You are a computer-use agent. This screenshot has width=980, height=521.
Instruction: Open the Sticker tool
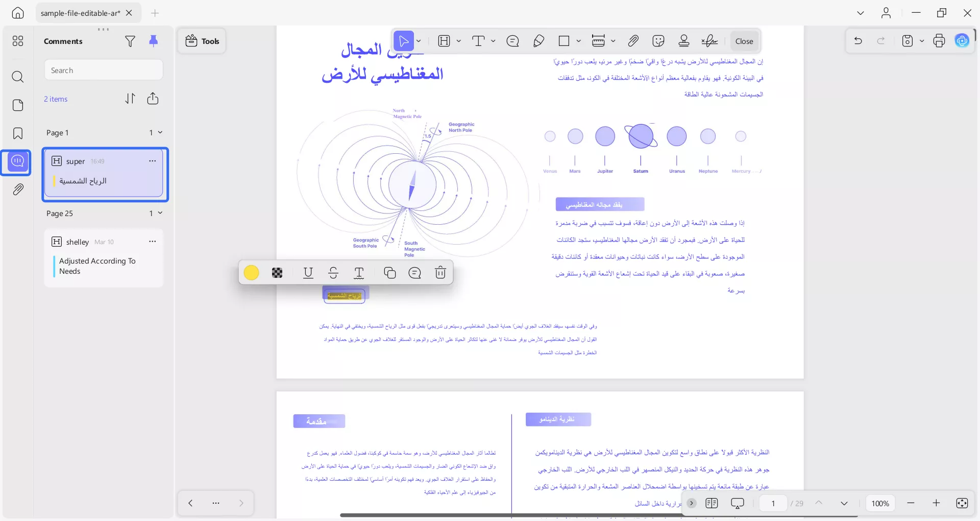pos(658,41)
